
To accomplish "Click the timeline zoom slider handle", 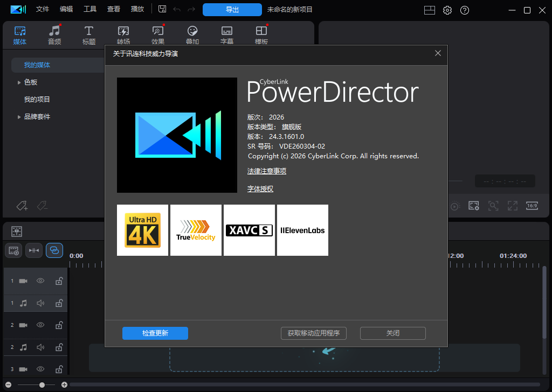I will pyautogui.click(x=42, y=385).
